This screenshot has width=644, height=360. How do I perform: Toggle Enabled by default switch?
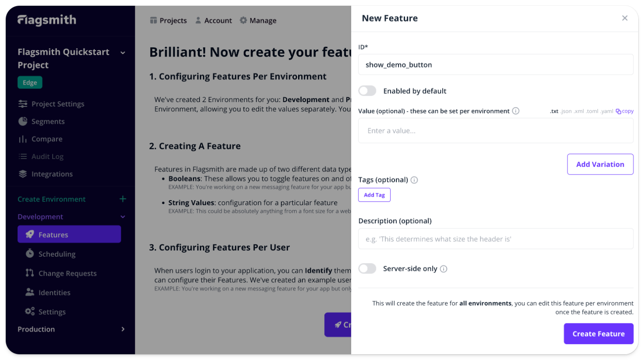tap(367, 91)
